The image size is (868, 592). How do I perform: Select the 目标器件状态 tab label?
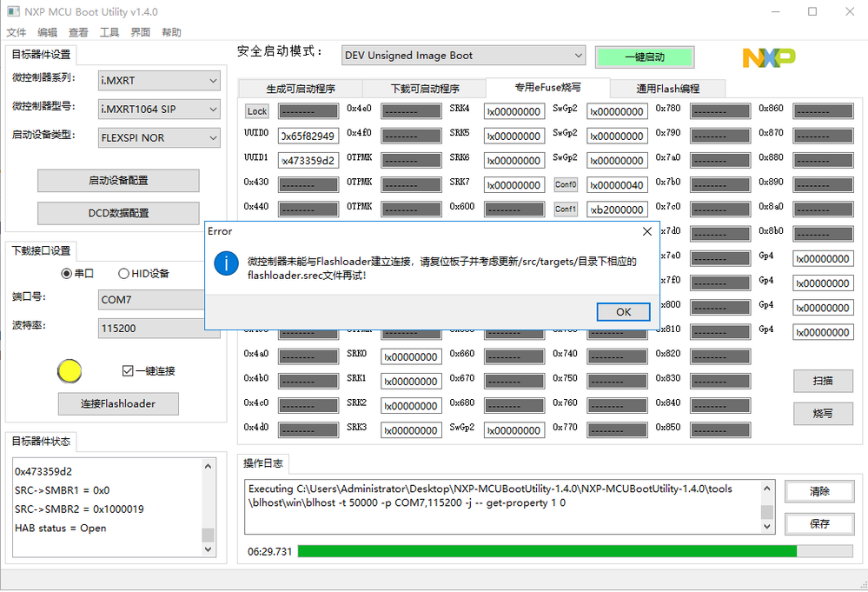42,442
